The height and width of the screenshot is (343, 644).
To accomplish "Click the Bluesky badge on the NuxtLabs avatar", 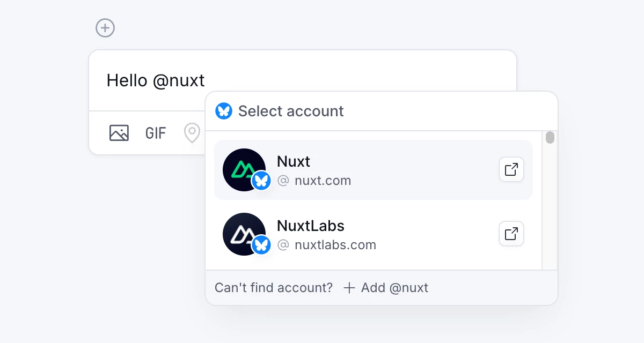I will pyautogui.click(x=261, y=245).
